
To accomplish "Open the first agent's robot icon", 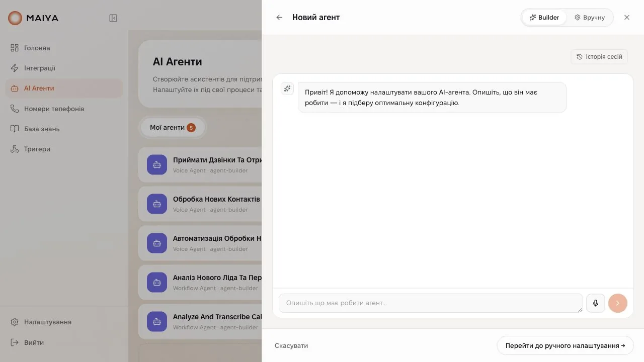I will point(157,165).
